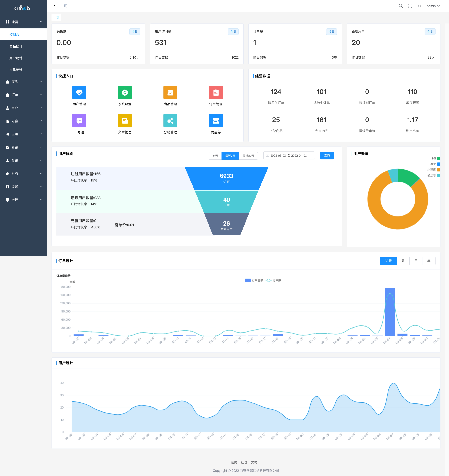The width and height of the screenshot is (449, 476).
Task: Toggle the 小程序 legend color swatch
Action: (x=438, y=170)
